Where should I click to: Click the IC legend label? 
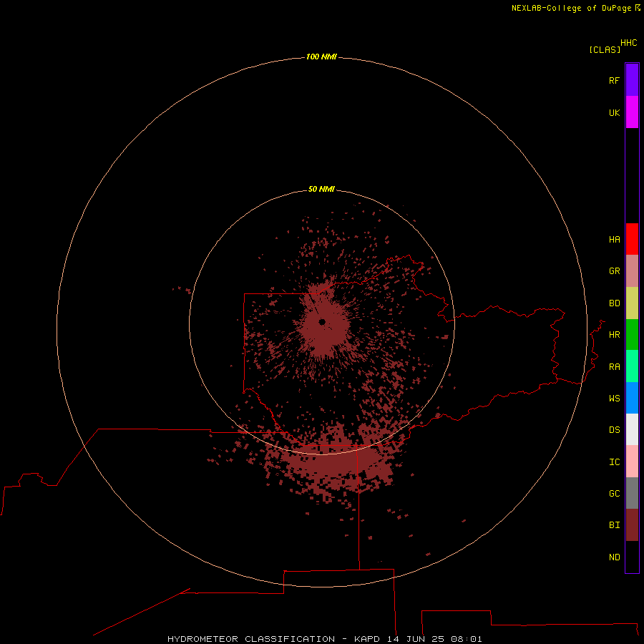[615, 462]
